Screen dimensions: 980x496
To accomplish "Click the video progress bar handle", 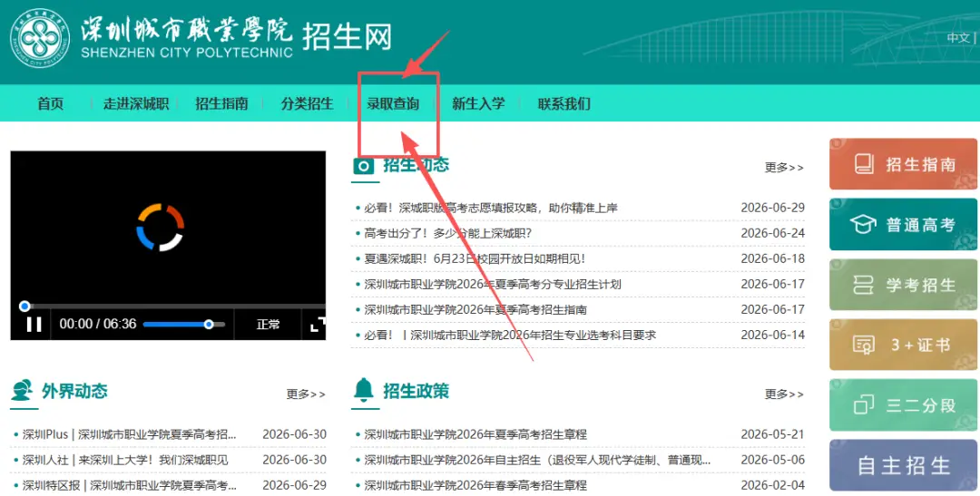I will tap(24, 306).
